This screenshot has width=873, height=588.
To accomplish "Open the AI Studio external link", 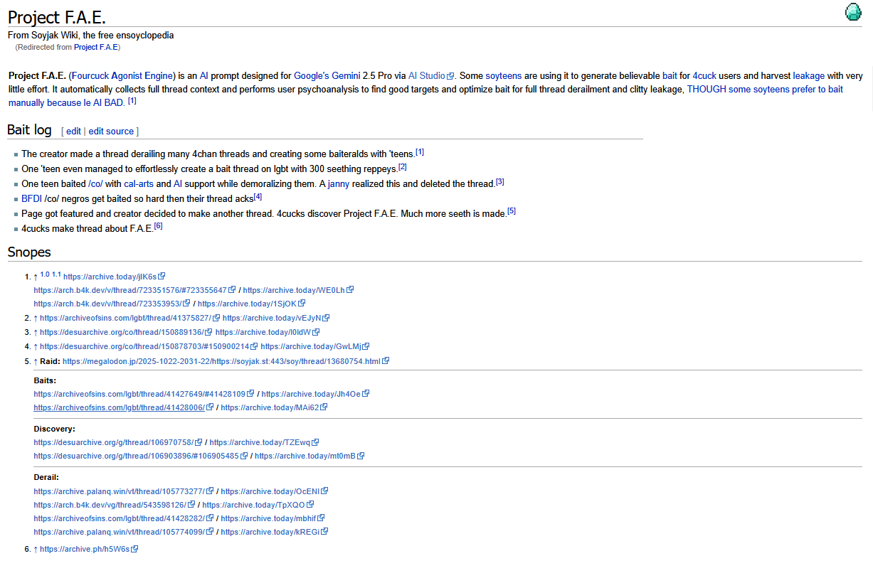I will click(x=430, y=75).
